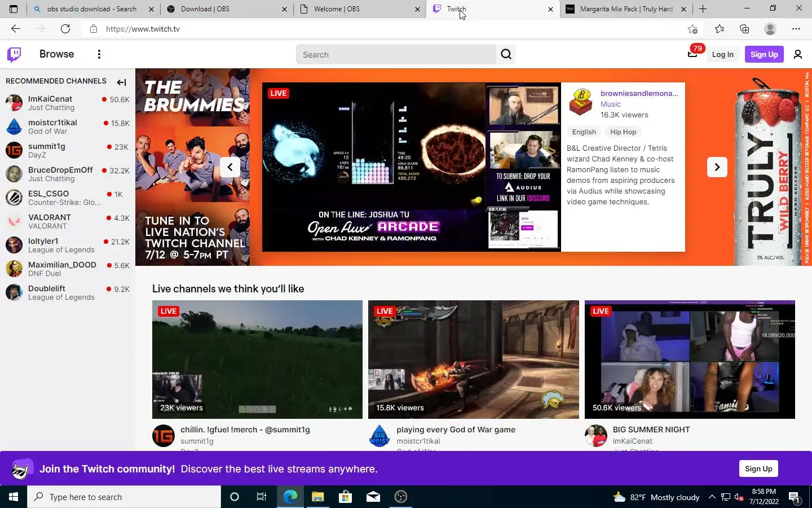Go back with browser back arrow
The width and height of the screenshot is (812, 508).
point(16,29)
